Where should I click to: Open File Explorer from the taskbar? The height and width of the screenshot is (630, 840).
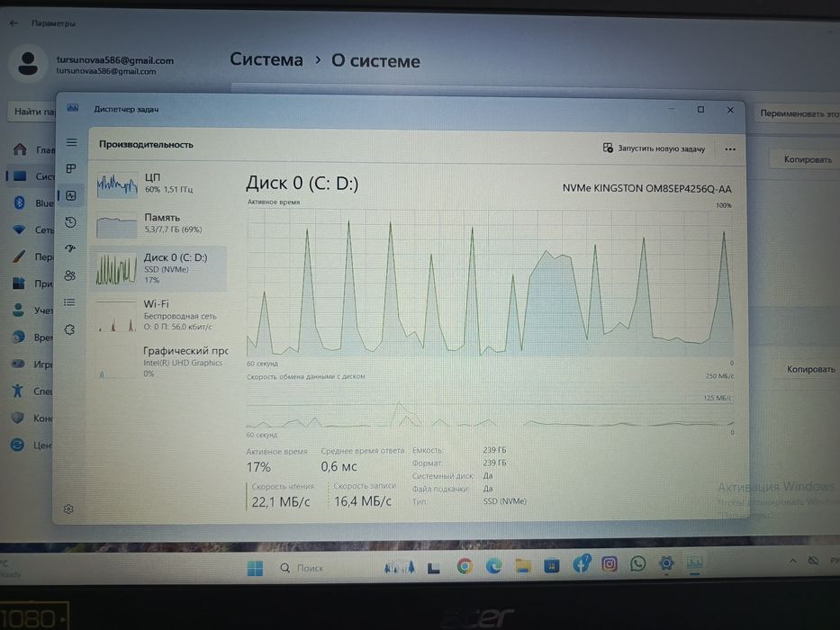pos(522,566)
